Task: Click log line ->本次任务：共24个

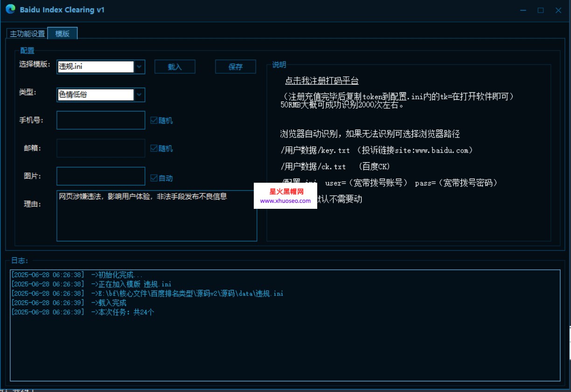Action: tap(83, 312)
